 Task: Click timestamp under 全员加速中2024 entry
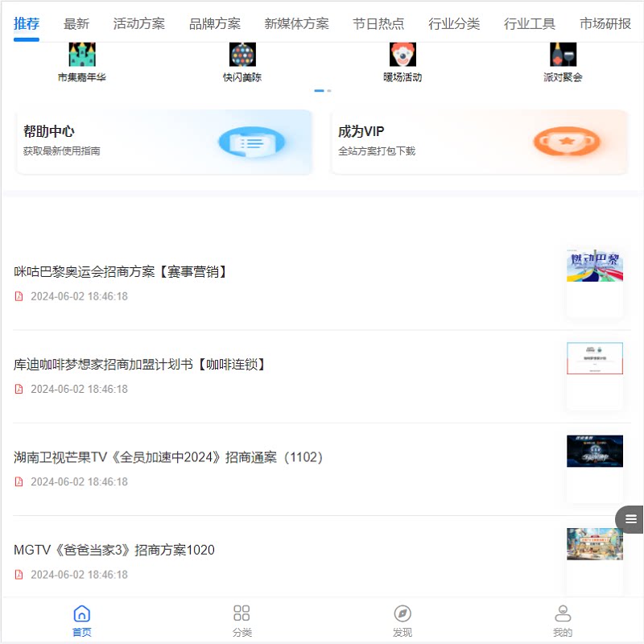tap(79, 481)
